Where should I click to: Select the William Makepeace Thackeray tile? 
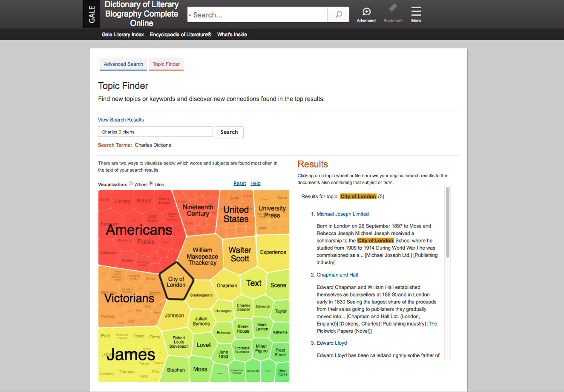pos(202,256)
